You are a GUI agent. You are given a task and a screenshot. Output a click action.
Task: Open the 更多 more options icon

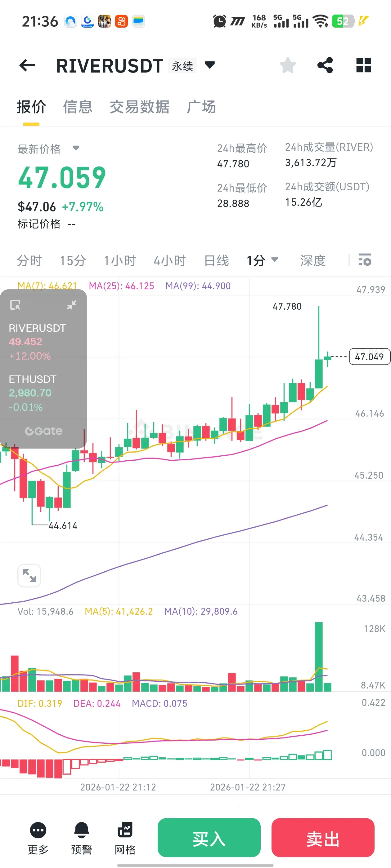(x=38, y=838)
